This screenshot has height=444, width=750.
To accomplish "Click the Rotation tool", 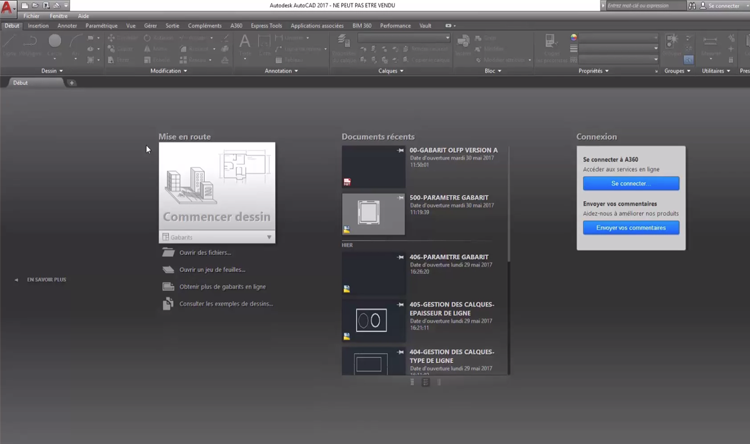I will coord(158,38).
